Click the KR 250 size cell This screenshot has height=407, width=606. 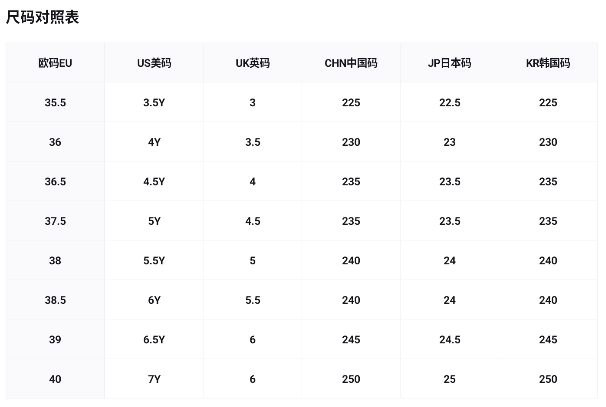[547, 379]
